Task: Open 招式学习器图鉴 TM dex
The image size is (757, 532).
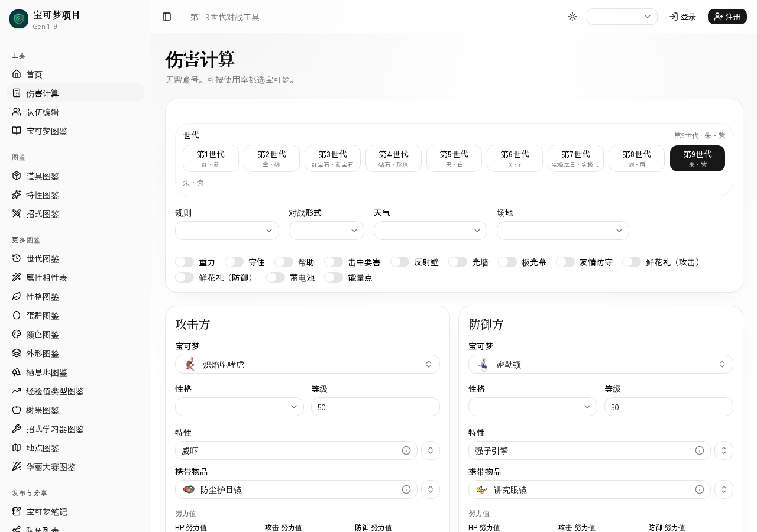Action: click(x=75, y=429)
